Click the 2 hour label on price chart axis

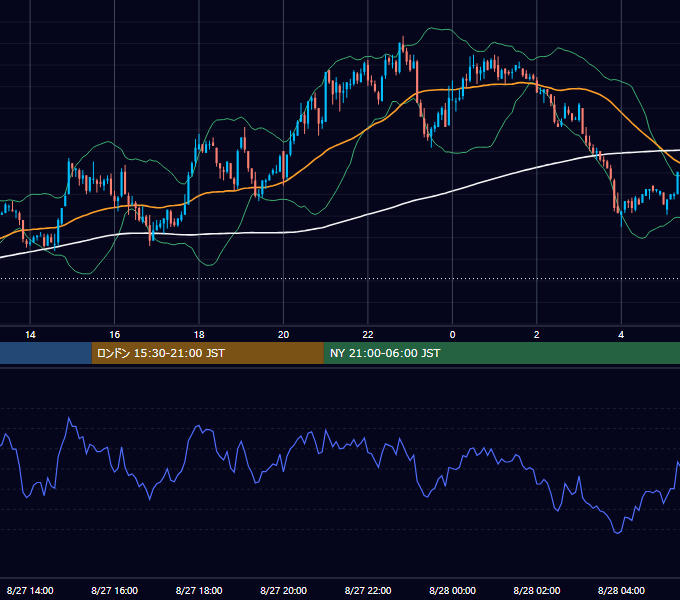tap(536, 335)
